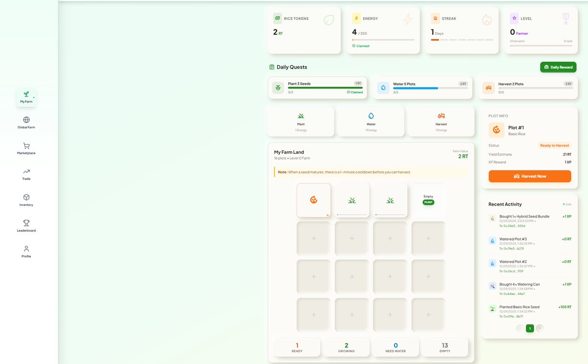Click the Planted Basic Rice Seed icon
Screen dimensions: 588x364
[x=492, y=309]
